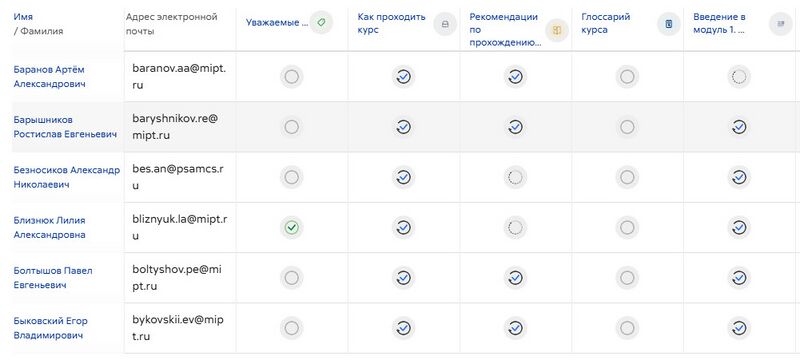Open profile of Барышников Ростислав Евгеньевич
This screenshot has height=360, width=800.
click(65, 127)
